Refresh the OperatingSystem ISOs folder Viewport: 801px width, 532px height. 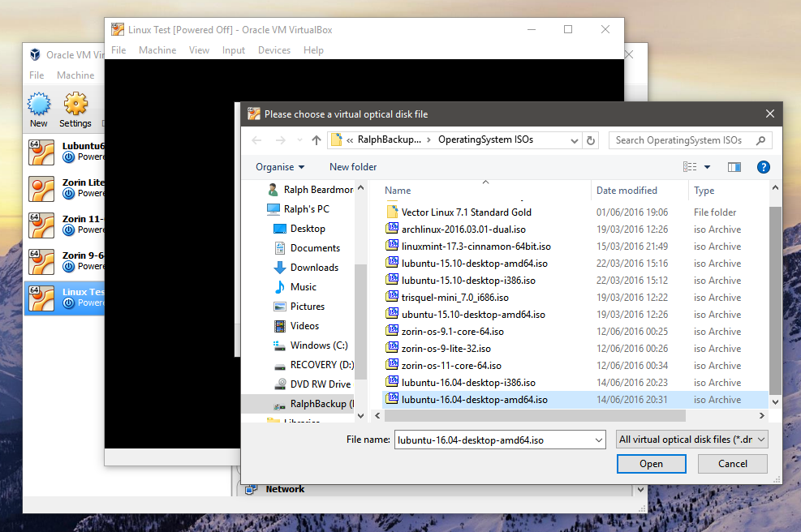click(x=591, y=139)
